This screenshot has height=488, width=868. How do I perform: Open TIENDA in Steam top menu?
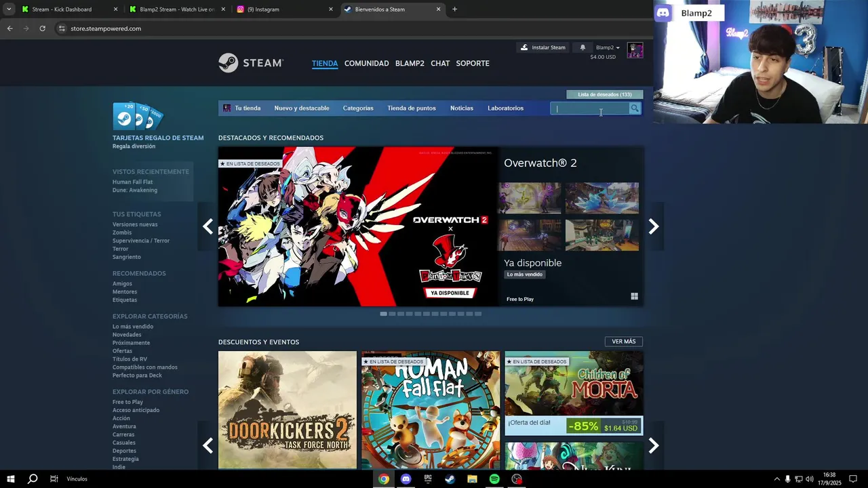325,63
